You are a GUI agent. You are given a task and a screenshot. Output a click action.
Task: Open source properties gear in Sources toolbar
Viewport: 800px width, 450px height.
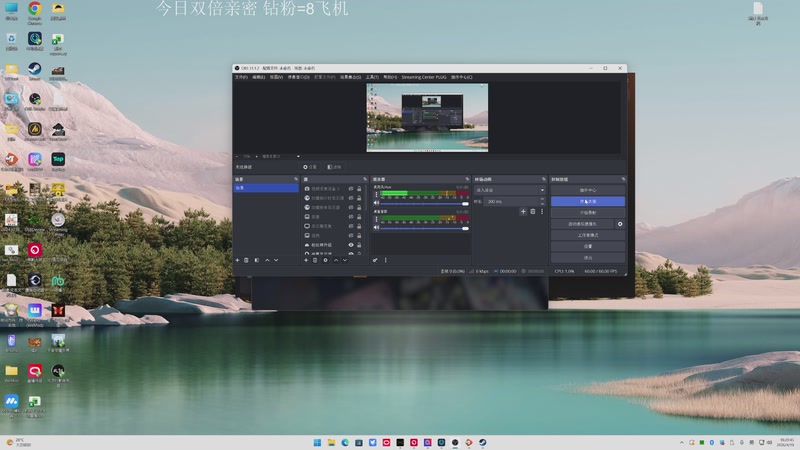tap(326, 260)
